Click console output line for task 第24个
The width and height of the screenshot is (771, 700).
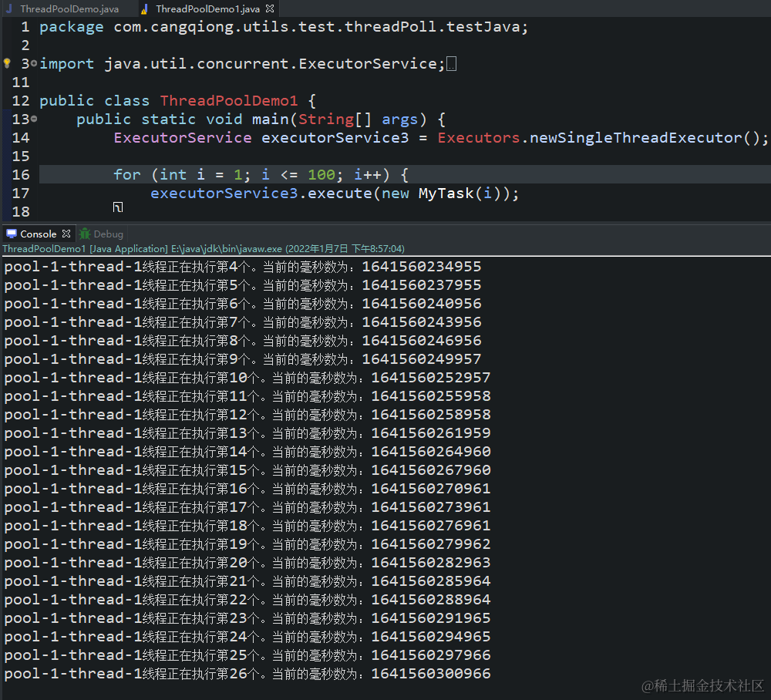(x=247, y=637)
